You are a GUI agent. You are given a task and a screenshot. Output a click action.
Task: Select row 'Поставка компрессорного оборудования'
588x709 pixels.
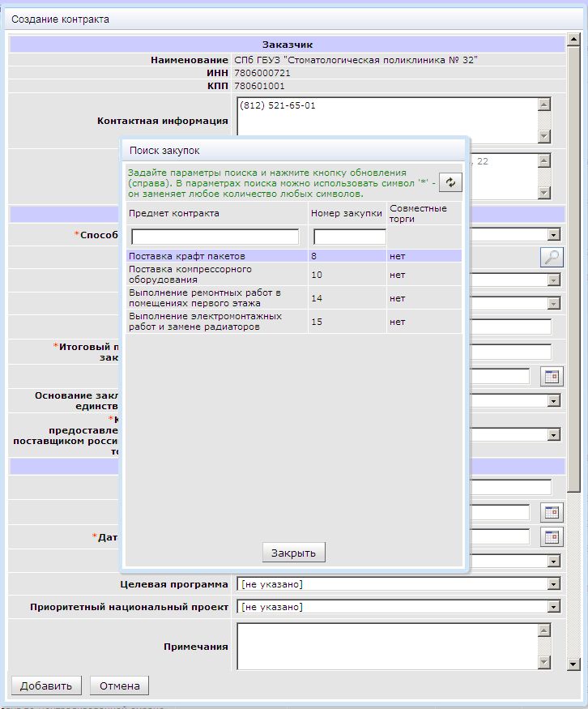[294, 275]
